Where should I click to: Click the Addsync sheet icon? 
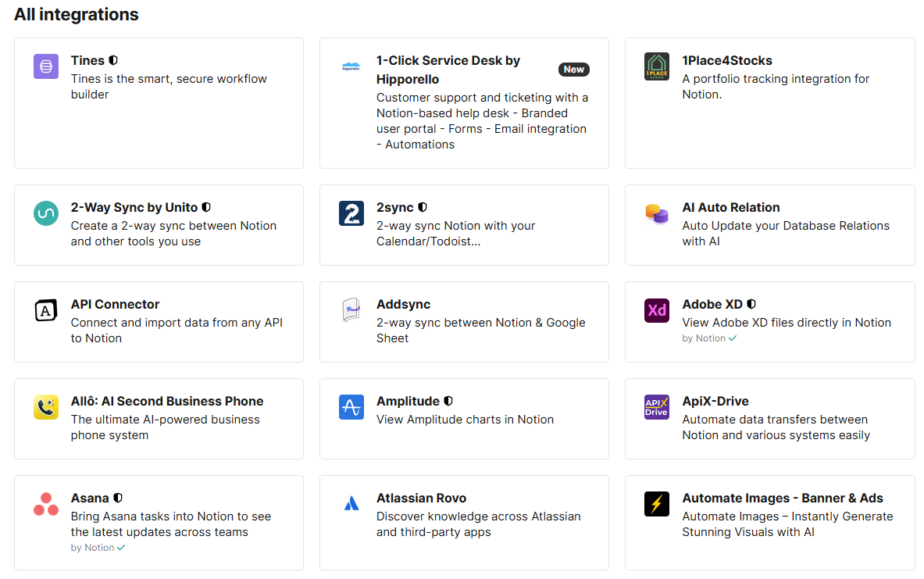[x=351, y=310]
